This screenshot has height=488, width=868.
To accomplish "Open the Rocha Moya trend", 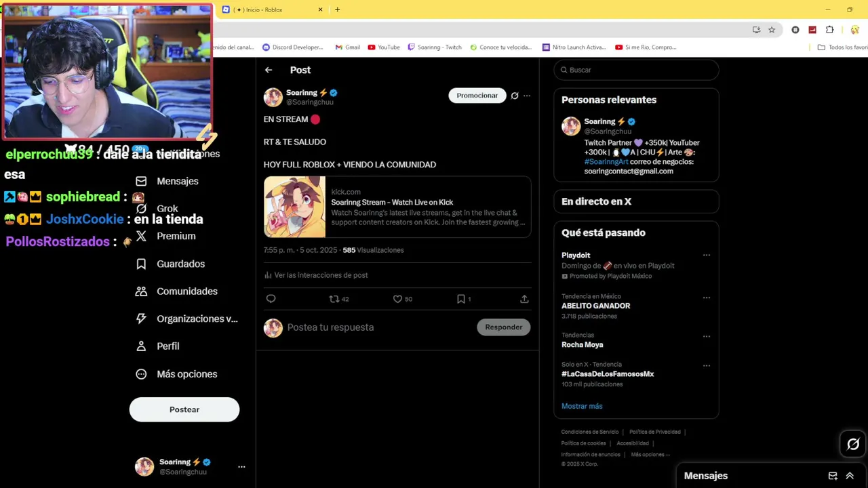I will [583, 345].
